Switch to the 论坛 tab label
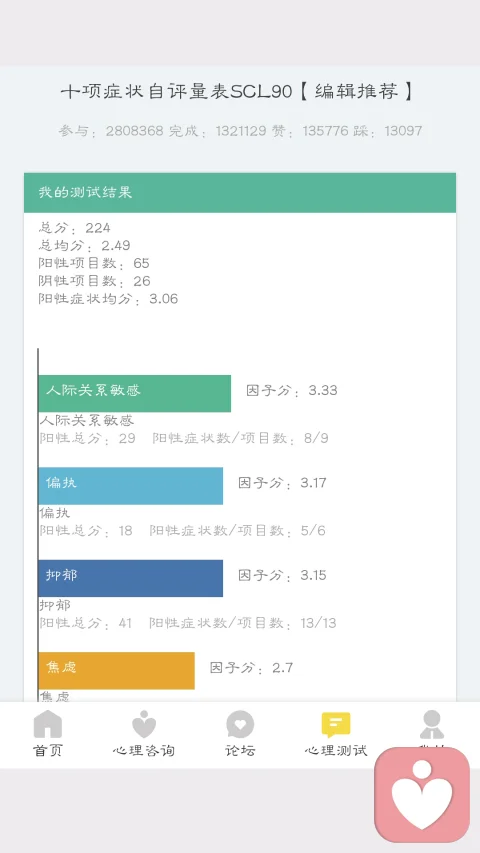 click(x=240, y=751)
